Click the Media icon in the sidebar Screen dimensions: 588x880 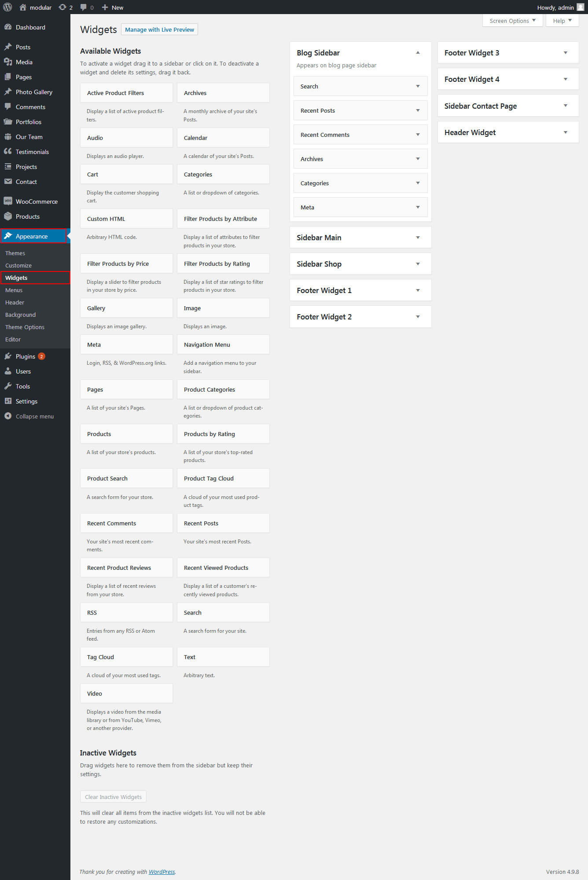(8, 62)
